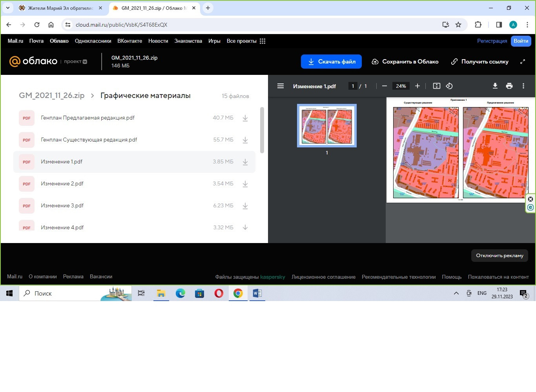
Task: Expand the viewer to fullscreen
Action: point(523,62)
